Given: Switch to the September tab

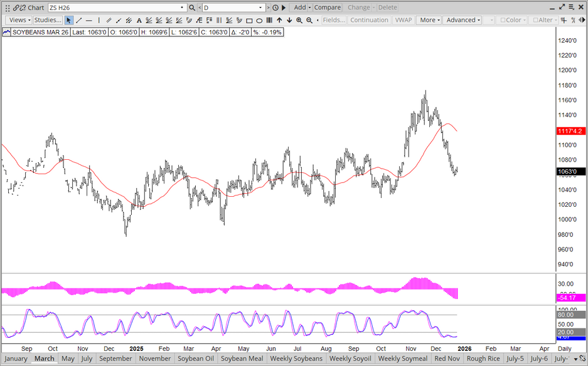Looking at the screenshot, I should point(115,358).
